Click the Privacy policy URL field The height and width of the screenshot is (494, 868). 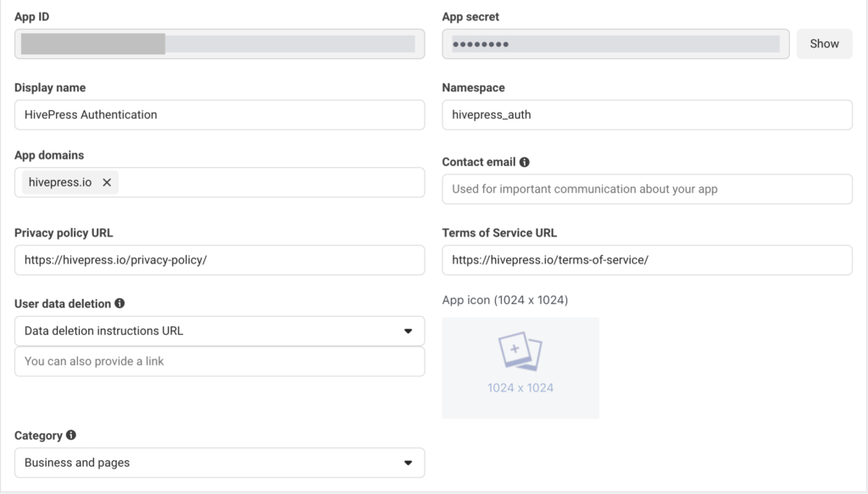click(219, 259)
